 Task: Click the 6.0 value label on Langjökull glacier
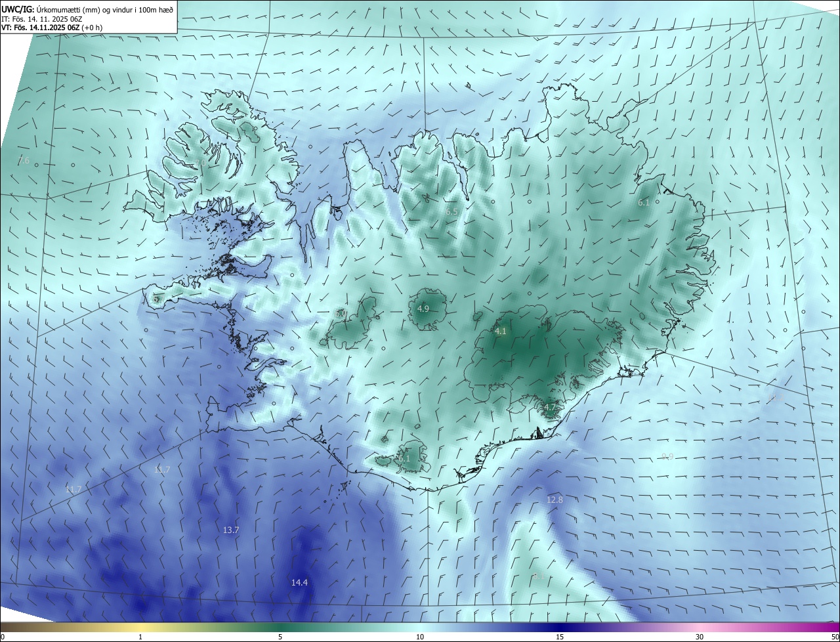pos(341,314)
